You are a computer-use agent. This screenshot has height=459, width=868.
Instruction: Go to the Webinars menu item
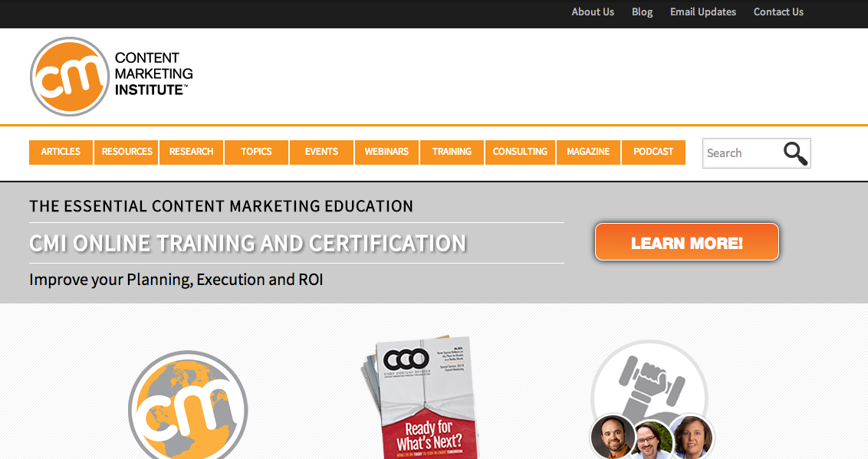(386, 152)
